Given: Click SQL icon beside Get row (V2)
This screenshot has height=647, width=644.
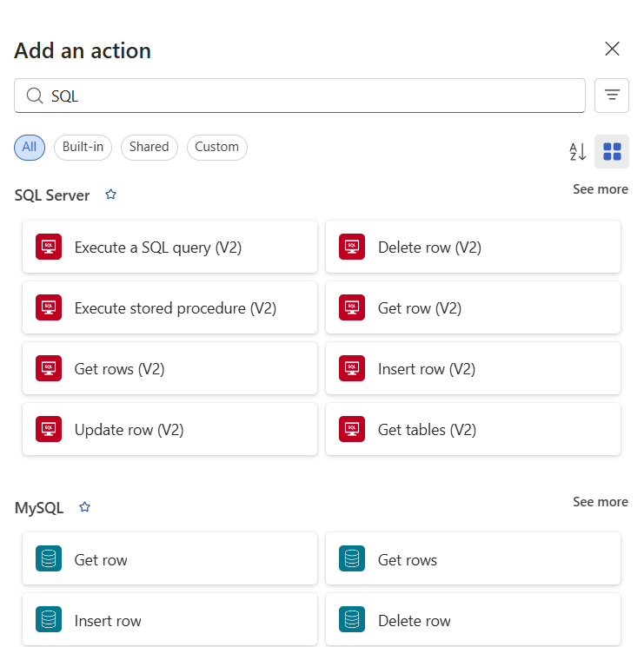Looking at the screenshot, I should point(352,307).
